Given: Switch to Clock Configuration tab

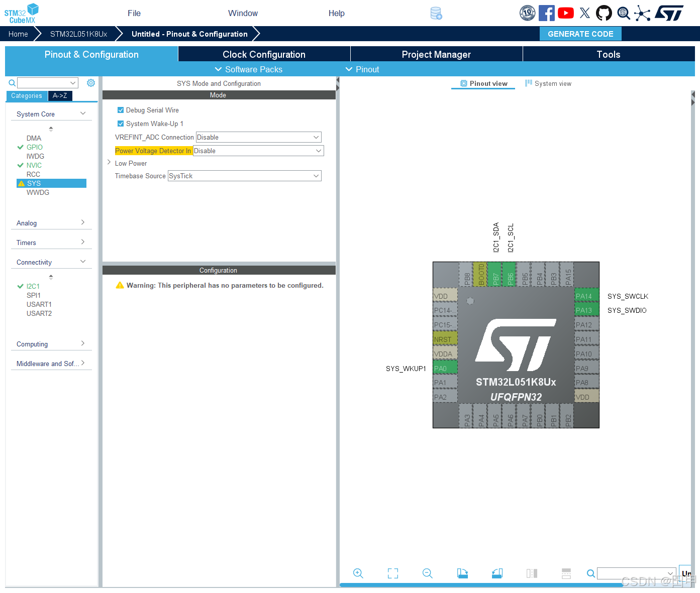Looking at the screenshot, I should point(264,54).
